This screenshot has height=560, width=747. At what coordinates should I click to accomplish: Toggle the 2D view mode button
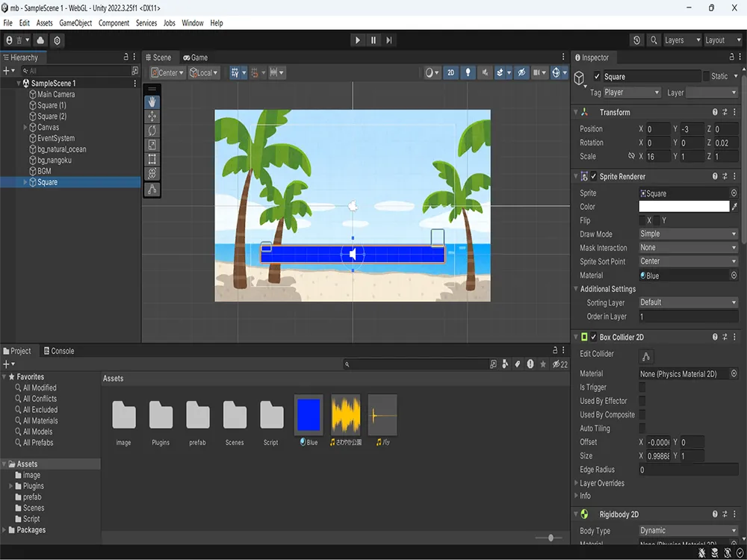point(450,73)
